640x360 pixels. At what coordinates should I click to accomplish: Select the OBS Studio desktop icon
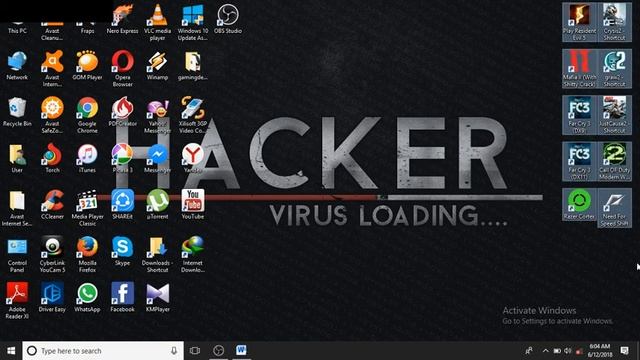pos(228,19)
